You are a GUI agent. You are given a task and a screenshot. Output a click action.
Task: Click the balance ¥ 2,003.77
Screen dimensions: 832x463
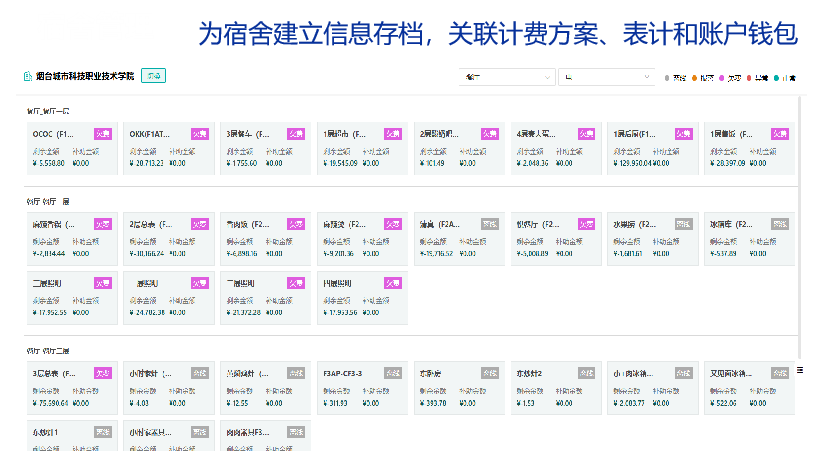click(629, 404)
